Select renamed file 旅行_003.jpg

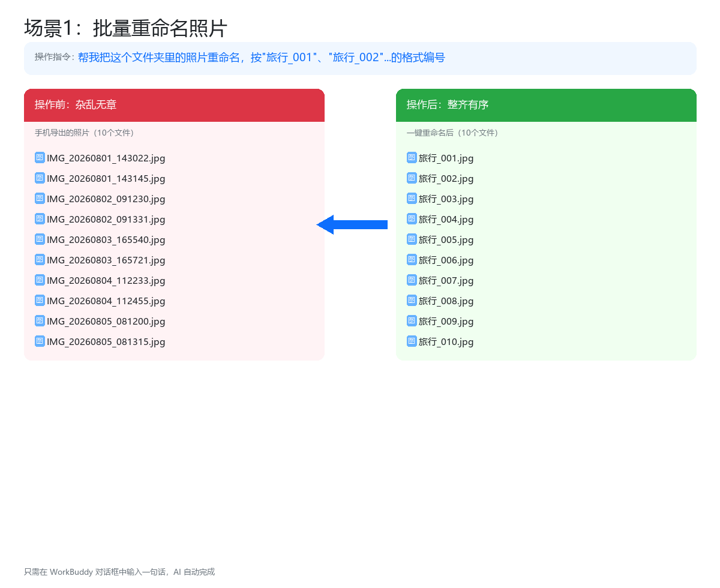point(446,199)
